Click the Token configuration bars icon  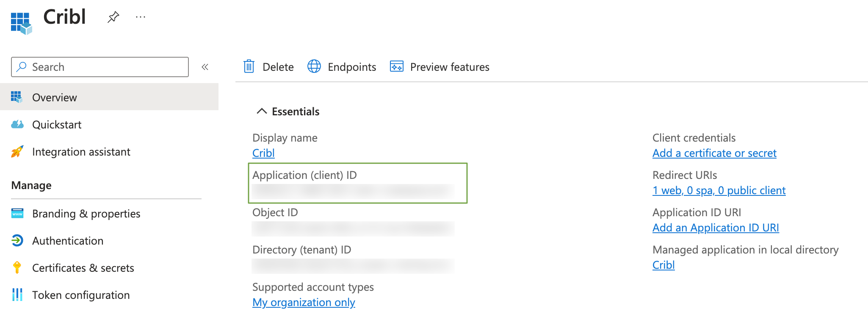coord(17,295)
